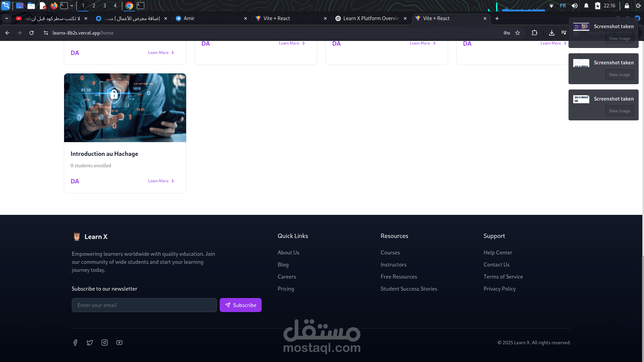
Task: Click the Facebook icon in footer
Action: (x=75, y=343)
